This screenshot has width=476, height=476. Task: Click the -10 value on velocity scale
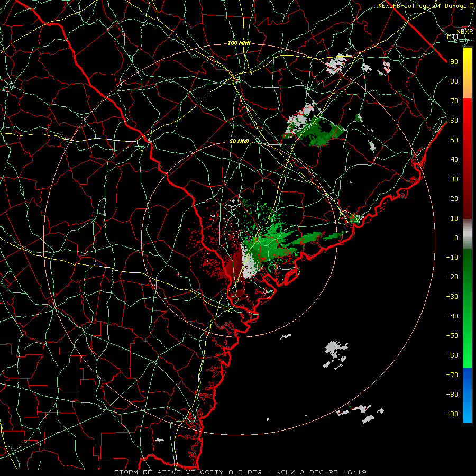coord(452,258)
